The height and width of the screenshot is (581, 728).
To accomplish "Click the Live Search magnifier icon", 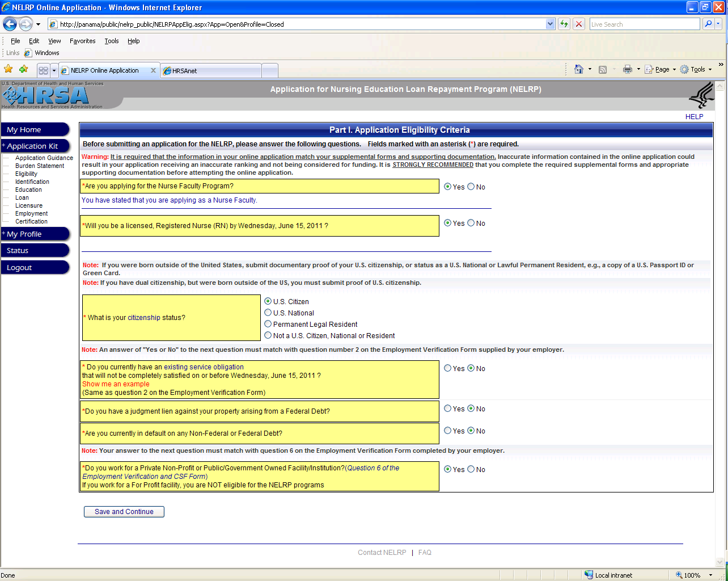I will click(x=708, y=24).
